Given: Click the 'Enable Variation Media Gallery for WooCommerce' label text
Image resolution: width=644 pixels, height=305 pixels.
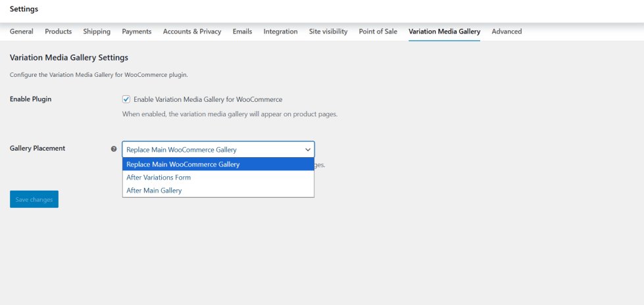Looking at the screenshot, I should click(207, 100).
